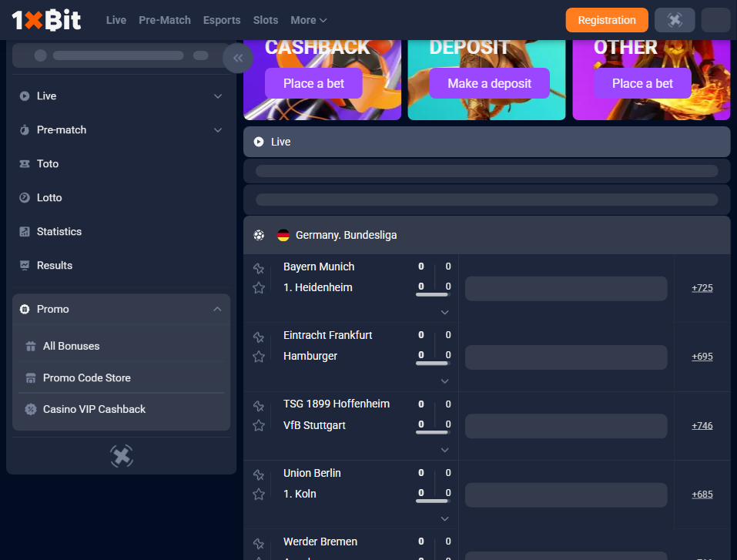Open +695 markets for Eintracht Frankfurt match

pos(702,357)
